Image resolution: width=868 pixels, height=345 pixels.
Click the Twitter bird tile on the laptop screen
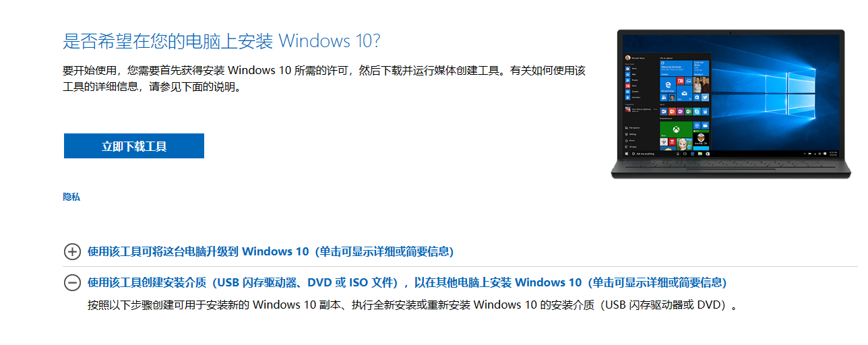pyautogui.click(x=705, y=96)
